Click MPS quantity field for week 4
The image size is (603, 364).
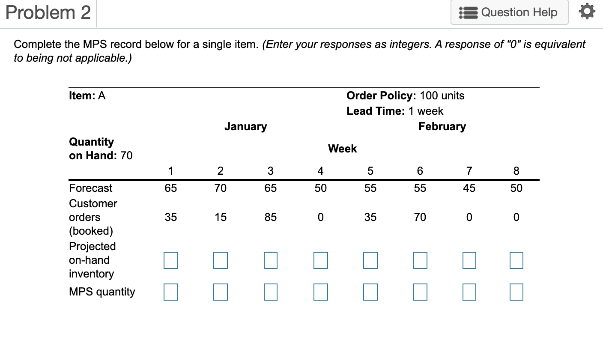(320, 292)
